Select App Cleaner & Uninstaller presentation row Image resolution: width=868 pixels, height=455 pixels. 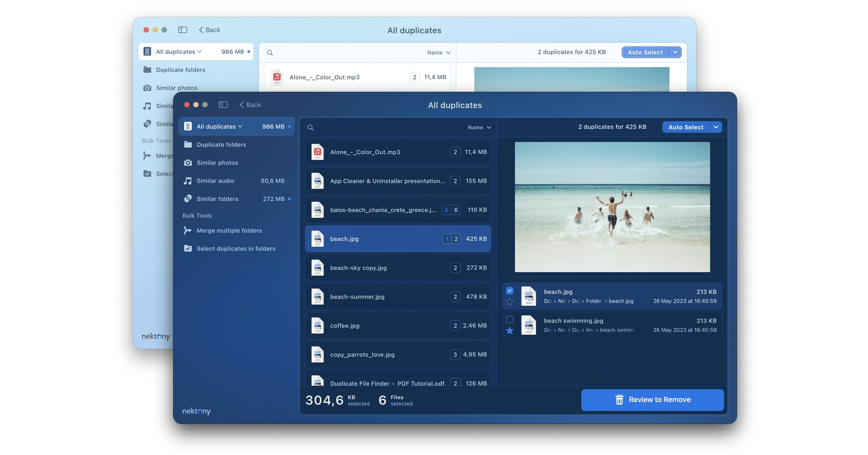click(x=398, y=181)
